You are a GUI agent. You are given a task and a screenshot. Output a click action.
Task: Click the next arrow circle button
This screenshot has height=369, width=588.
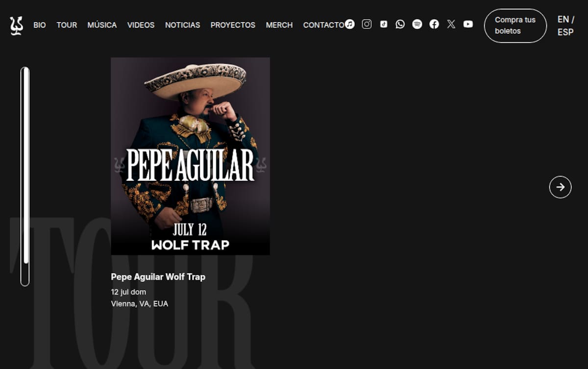(561, 187)
